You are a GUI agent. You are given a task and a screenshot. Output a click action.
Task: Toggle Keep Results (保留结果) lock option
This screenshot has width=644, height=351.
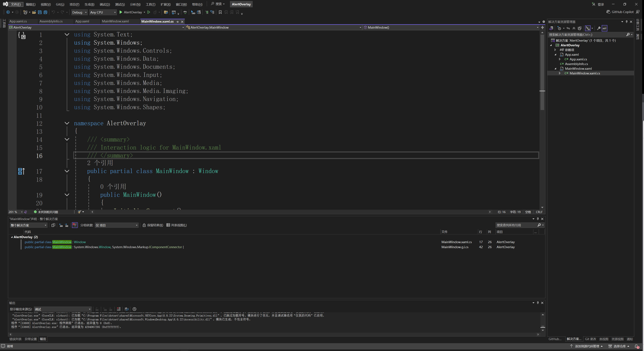(153, 225)
